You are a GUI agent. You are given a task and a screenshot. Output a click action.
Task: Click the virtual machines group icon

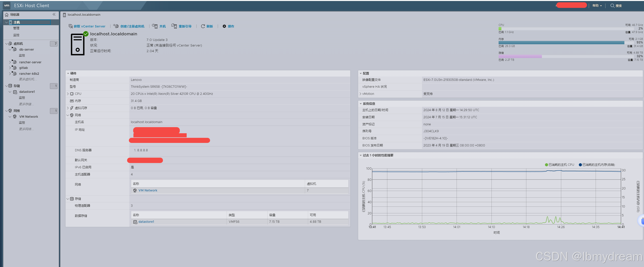[x=10, y=43]
